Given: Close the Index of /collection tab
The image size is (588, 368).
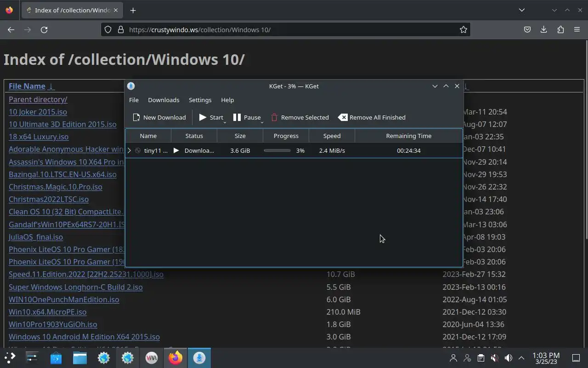Looking at the screenshot, I should point(116,10).
